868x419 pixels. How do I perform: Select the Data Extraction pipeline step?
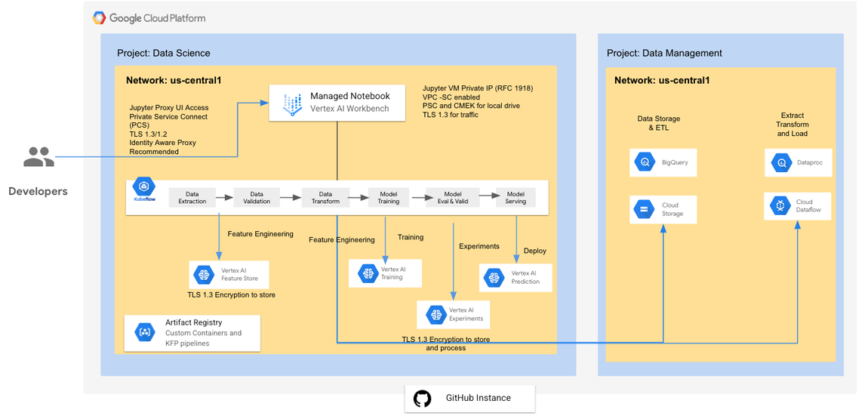(x=192, y=198)
